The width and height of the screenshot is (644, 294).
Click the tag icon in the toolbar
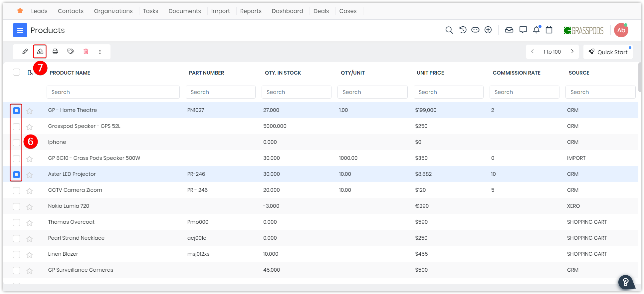71,51
